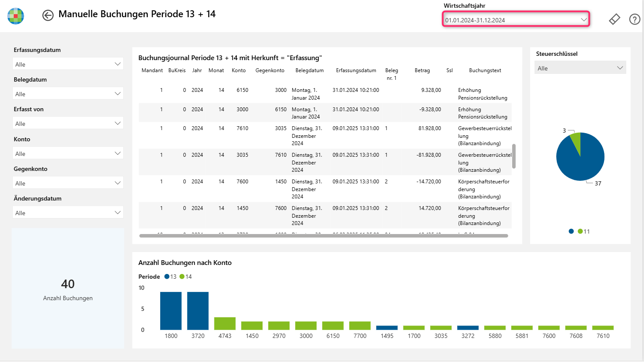
Task: Open the Wirtschaftsjahr dropdown
Action: pos(516,20)
